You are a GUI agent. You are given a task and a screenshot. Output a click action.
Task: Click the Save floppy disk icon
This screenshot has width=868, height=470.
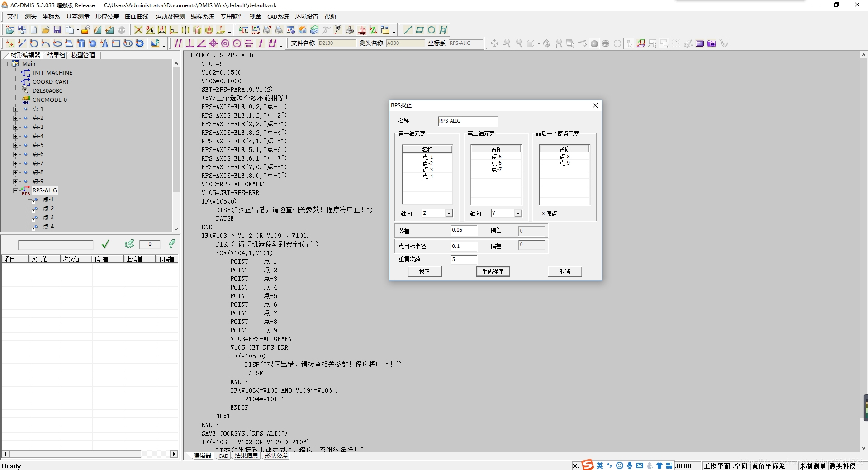click(x=57, y=30)
